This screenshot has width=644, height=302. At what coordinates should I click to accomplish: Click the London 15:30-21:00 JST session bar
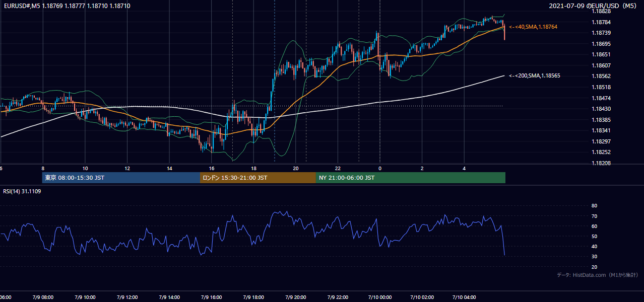pyautogui.click(x=258, y=178)
